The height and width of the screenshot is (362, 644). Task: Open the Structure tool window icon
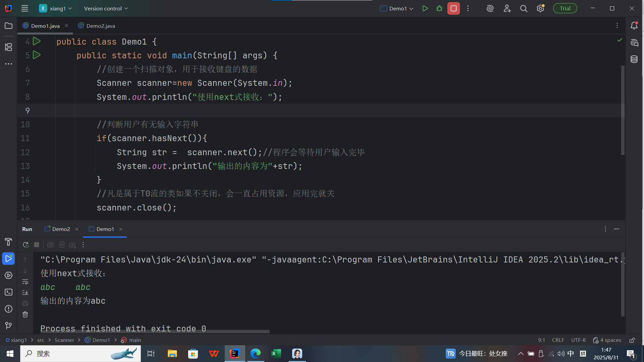click(x=8, y=47)
